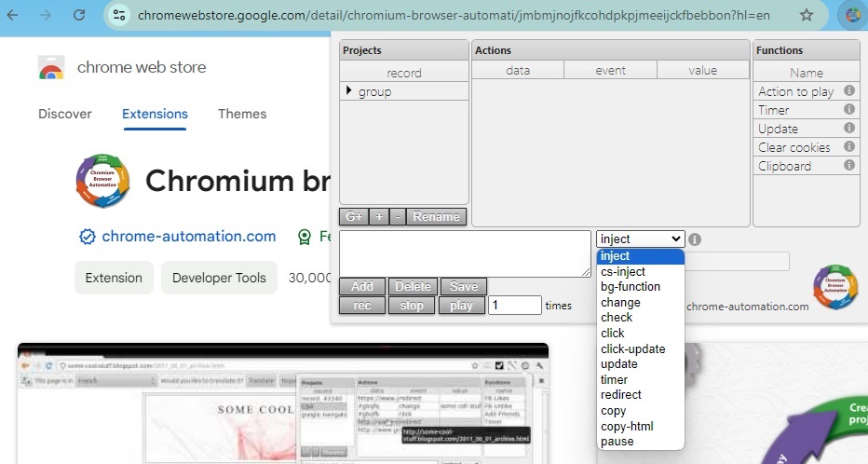This screenshot has height=464, width=868.
Task: Click the extension icon in the browser toolbar
Action: pos(852,15)
